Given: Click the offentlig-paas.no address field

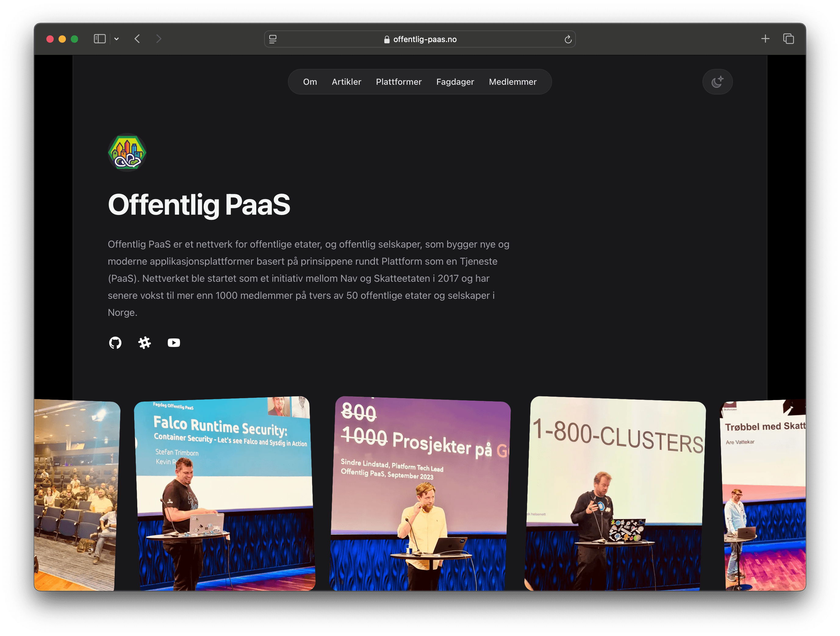Looking at the screenshot, I should click(x=425, y=39).
